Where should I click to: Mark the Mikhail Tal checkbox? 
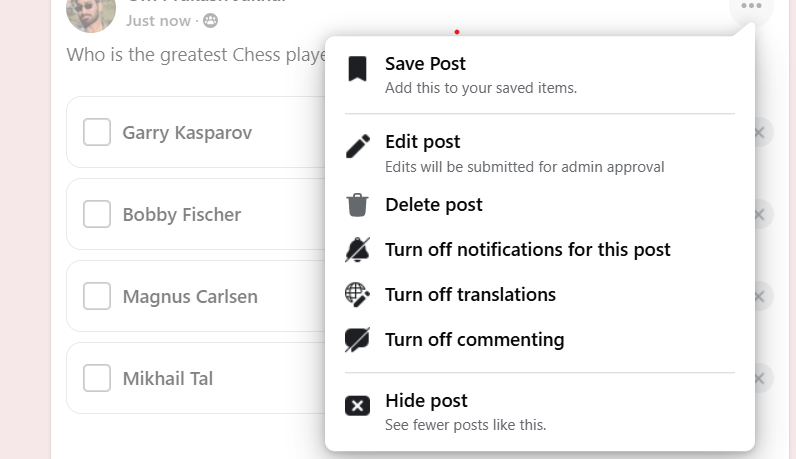pos(97,378)
